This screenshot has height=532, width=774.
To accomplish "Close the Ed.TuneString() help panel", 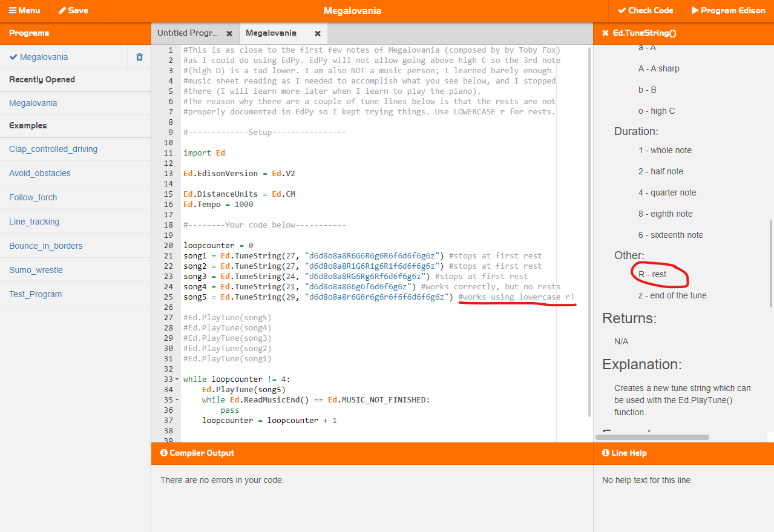I will (605, 33).
